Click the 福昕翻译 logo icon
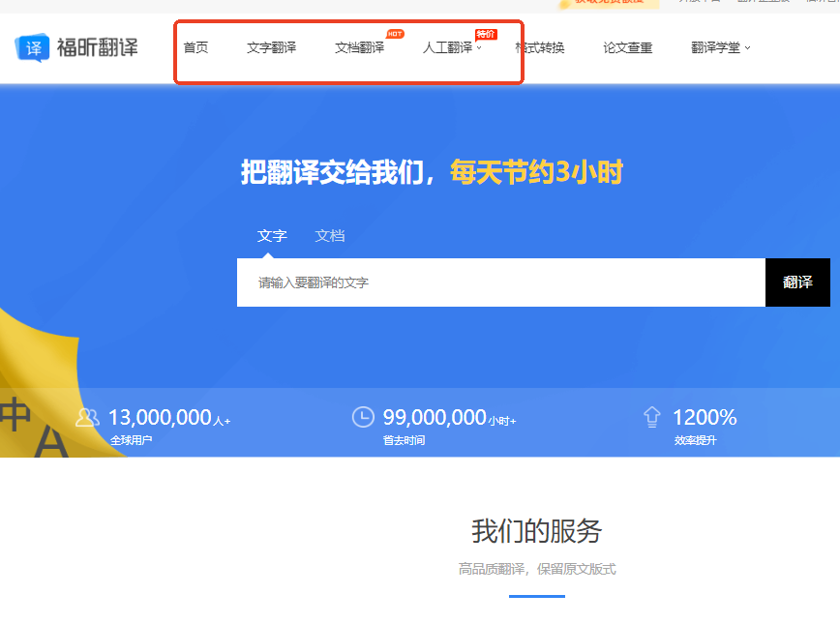 (32, 47)
